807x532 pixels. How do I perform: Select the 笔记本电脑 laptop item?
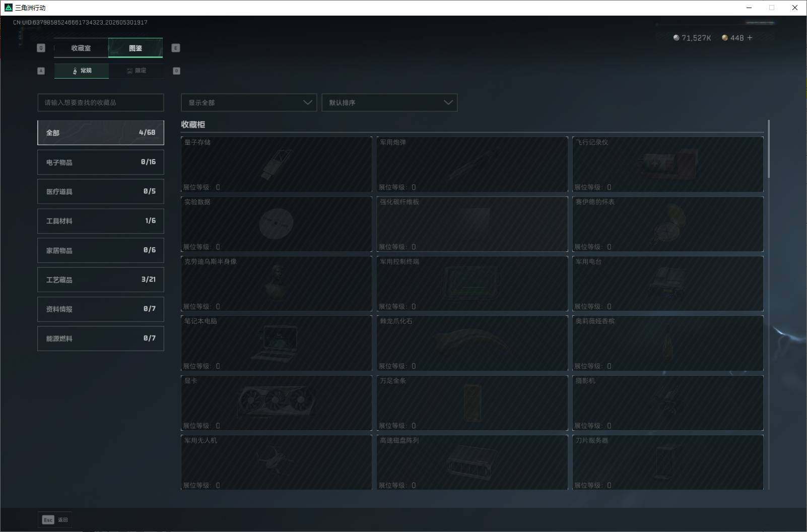point(276,343)
